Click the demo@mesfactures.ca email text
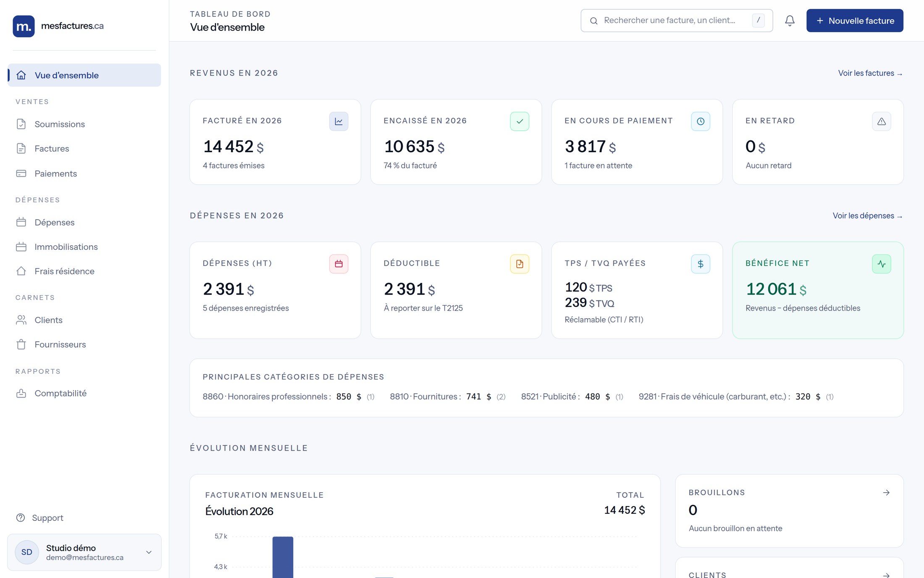The image size is (924, 578). pos(85,557)
